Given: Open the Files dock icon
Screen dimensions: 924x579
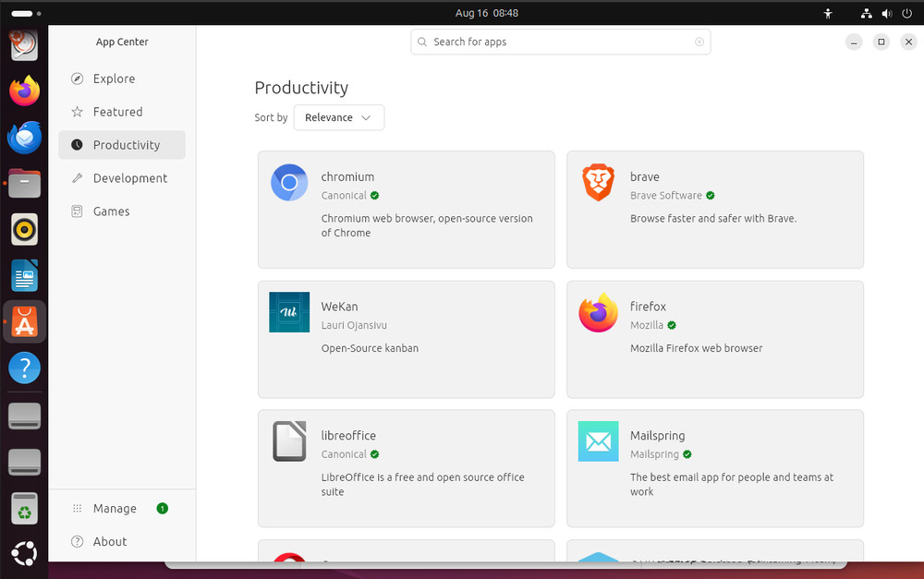Looking at the screenshot, I should tap(23, 183).
